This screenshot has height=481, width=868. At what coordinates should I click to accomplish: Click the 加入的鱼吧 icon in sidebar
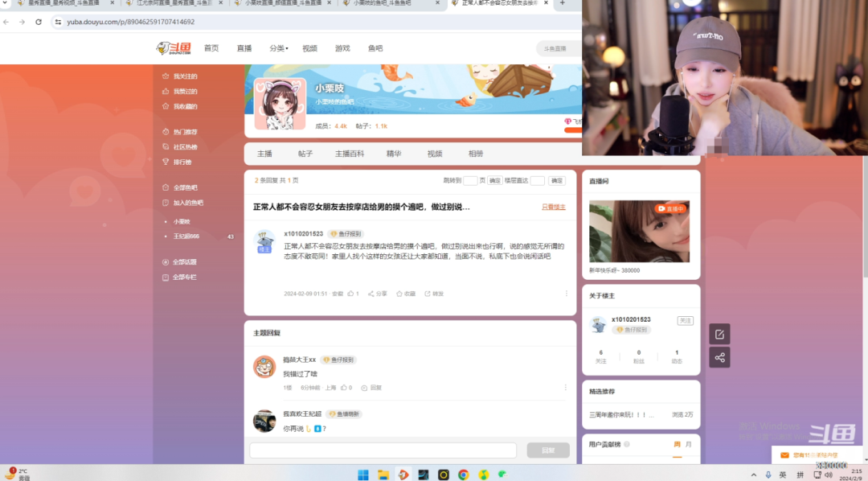166,203
